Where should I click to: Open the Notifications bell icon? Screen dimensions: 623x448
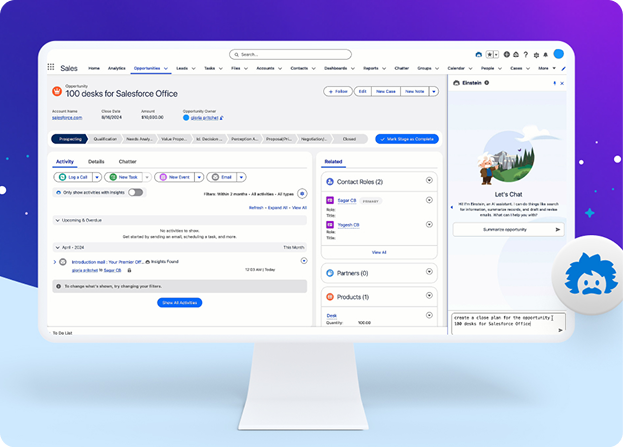(x=546, y=55)
